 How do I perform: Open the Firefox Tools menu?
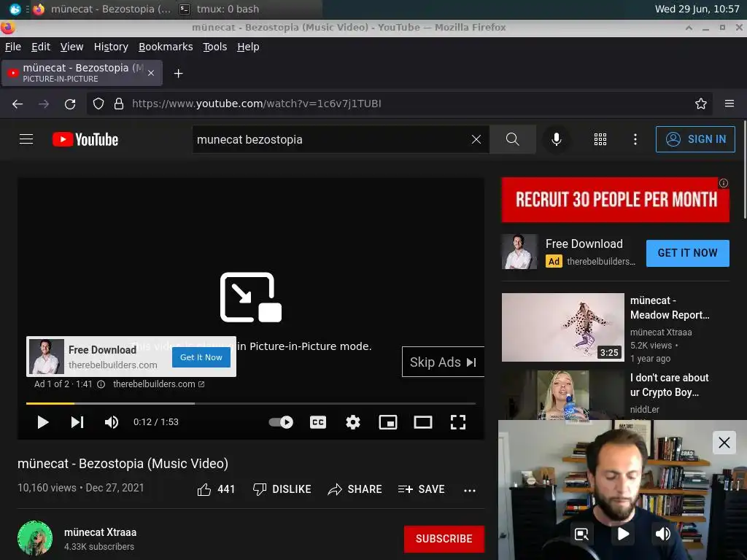click(215, 47)
